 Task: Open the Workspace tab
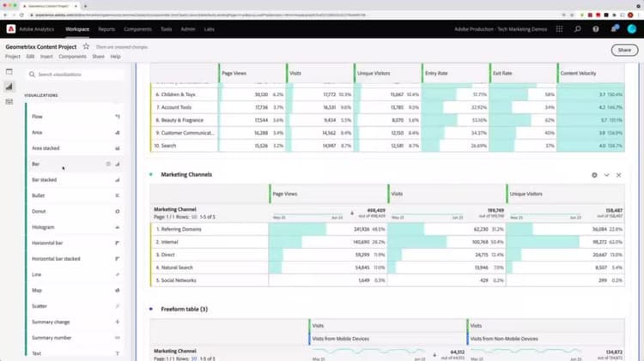[x=77, y=29]
